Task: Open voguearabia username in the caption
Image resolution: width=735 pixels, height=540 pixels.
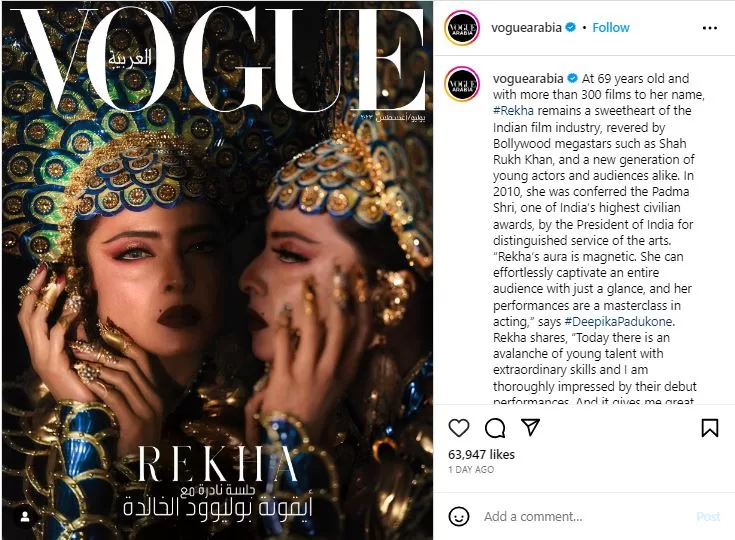Action: 528,78
